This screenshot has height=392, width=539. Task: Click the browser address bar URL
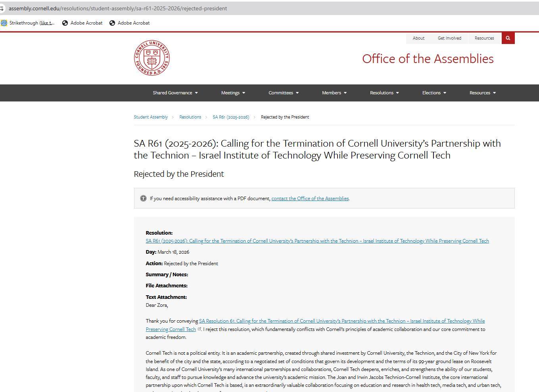click(118, 8)
